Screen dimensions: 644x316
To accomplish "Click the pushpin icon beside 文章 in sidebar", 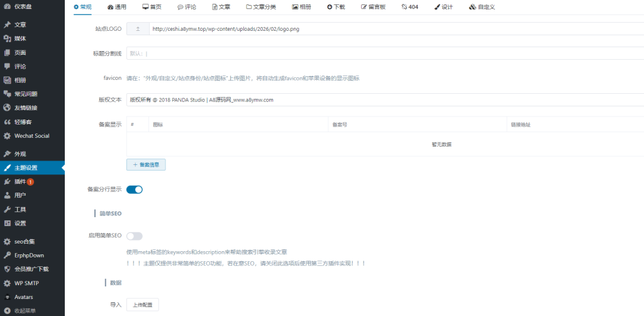I will (7, 25).
